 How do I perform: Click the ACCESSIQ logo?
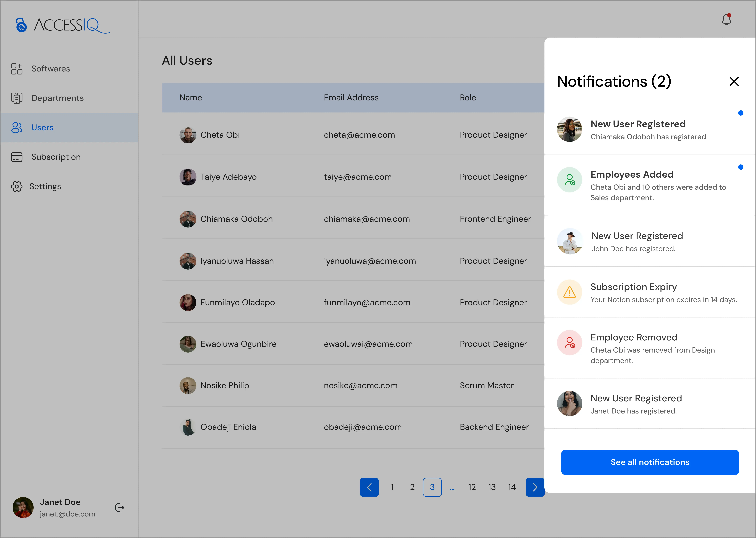tap(63, 25)
